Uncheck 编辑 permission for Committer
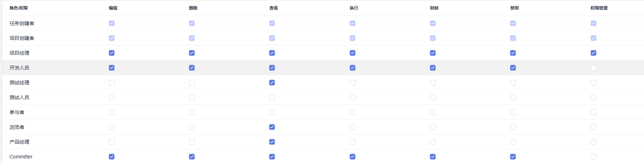 point(112,157)
